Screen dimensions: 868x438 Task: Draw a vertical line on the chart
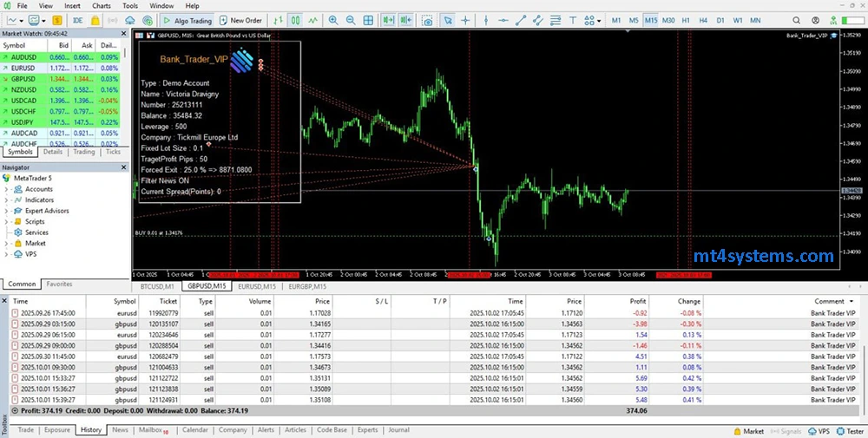pyautogui.click(x=486, y=21)
